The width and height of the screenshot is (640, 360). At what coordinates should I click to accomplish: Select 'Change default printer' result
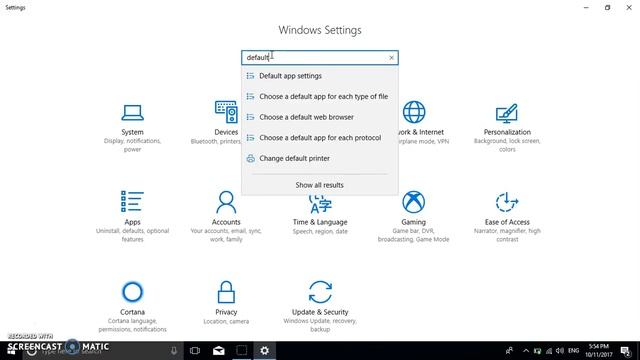pos(320,158)
